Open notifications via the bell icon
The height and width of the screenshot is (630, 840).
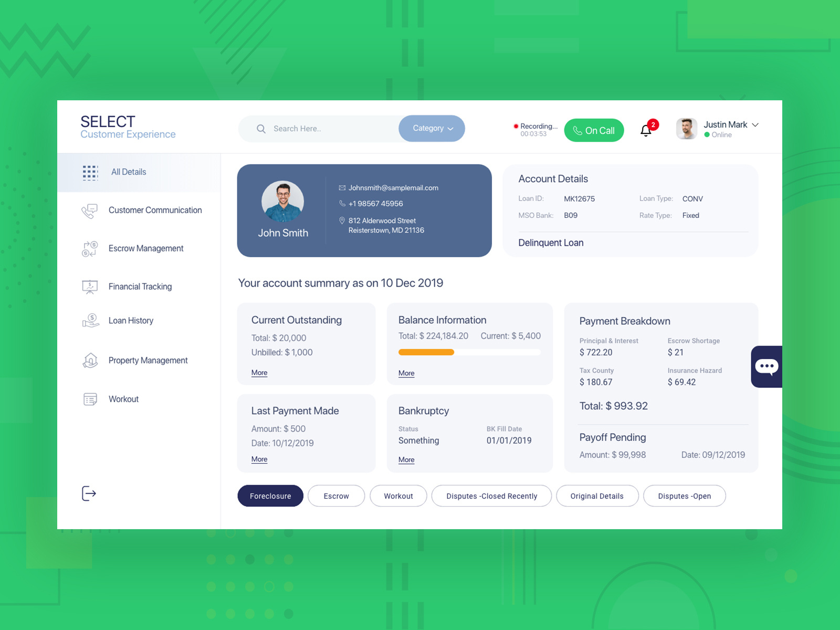646,130
